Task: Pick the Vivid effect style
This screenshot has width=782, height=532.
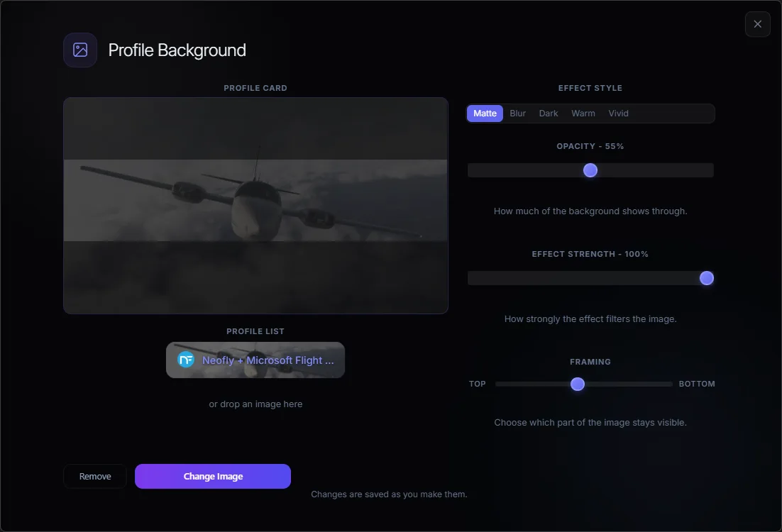Action: 618,113
